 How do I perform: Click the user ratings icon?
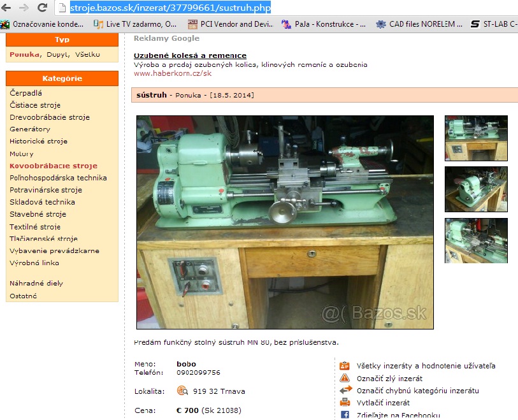coord(345,366)
